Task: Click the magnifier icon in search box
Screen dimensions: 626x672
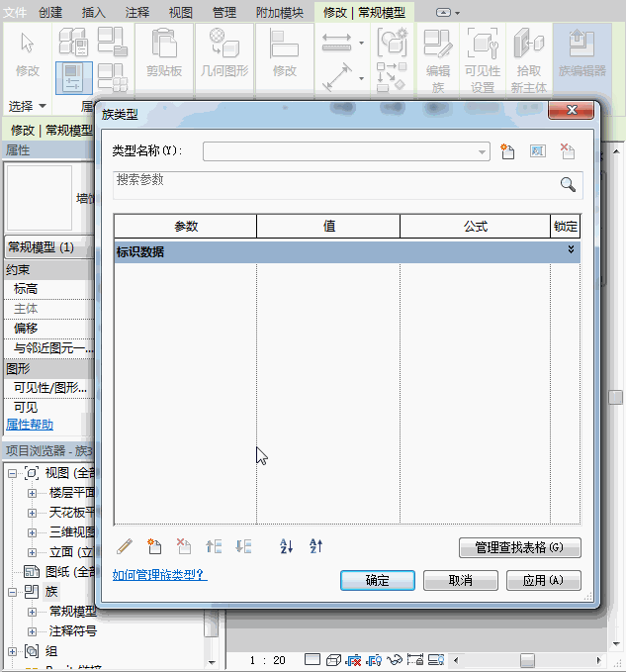Action: (568, 185)
